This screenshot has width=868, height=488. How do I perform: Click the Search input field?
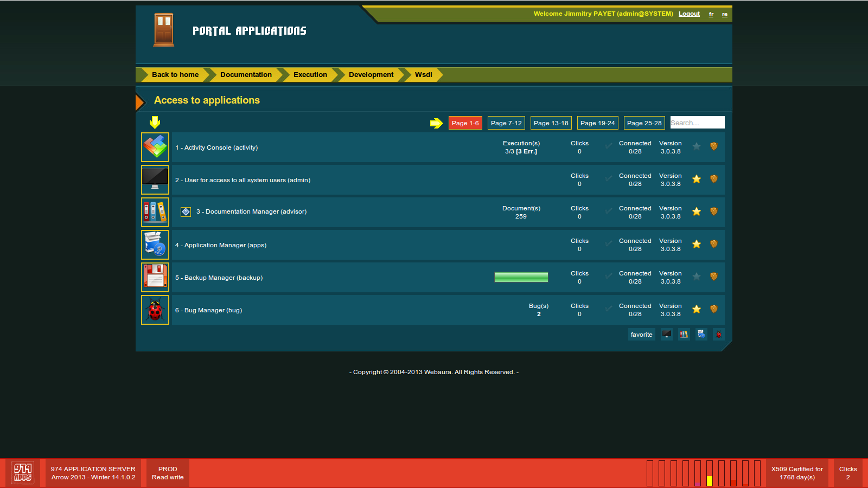[697, 123]
